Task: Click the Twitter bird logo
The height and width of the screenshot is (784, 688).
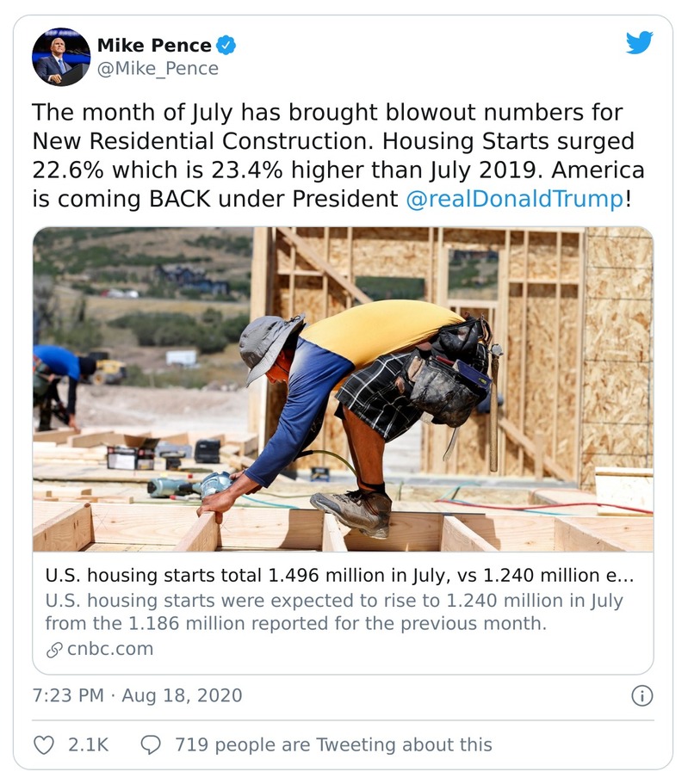Action: [639, 43]
